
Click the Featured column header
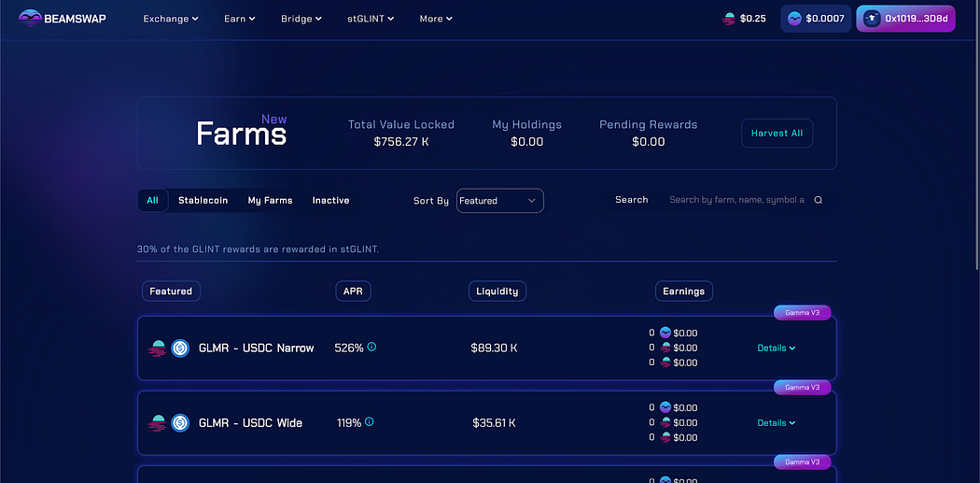(x=171, y=291)
